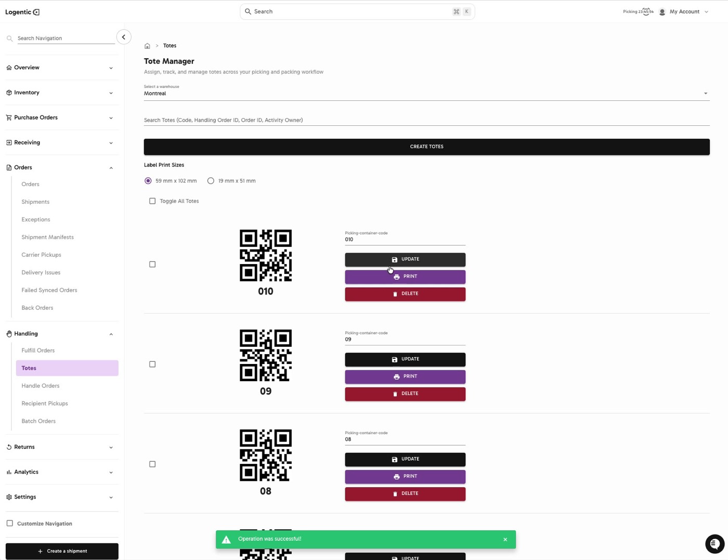Click the QR code for tote 09
The image size is (728, 560).
[x=266, y=355]
